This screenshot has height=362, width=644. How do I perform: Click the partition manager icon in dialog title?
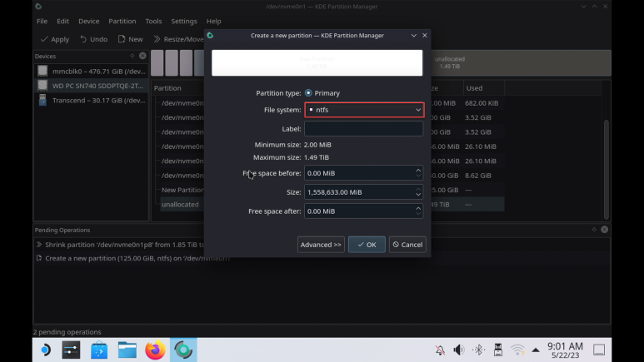(x=210, y=35)
